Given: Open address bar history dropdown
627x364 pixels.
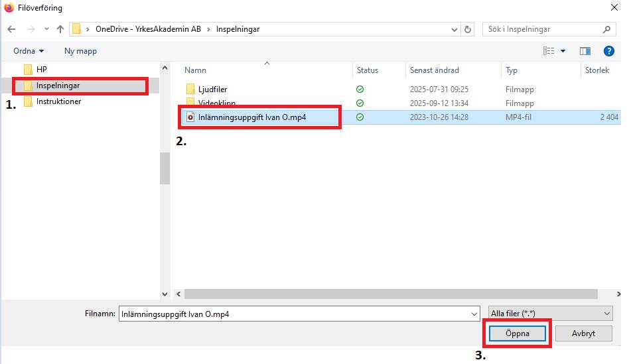Looking at the screenshot, I should coord(454,30).
